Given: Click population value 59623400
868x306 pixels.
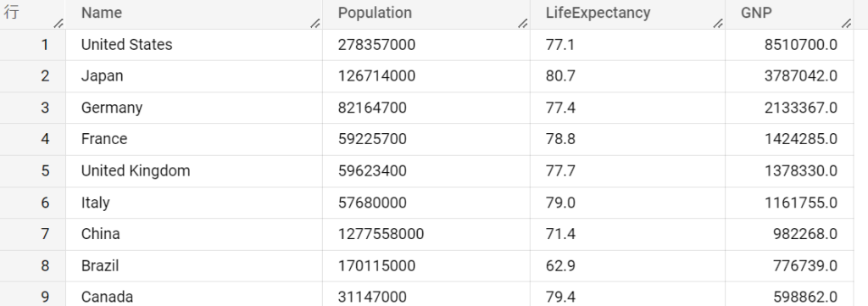Looking at the screenshot, I should click(372, 171).
